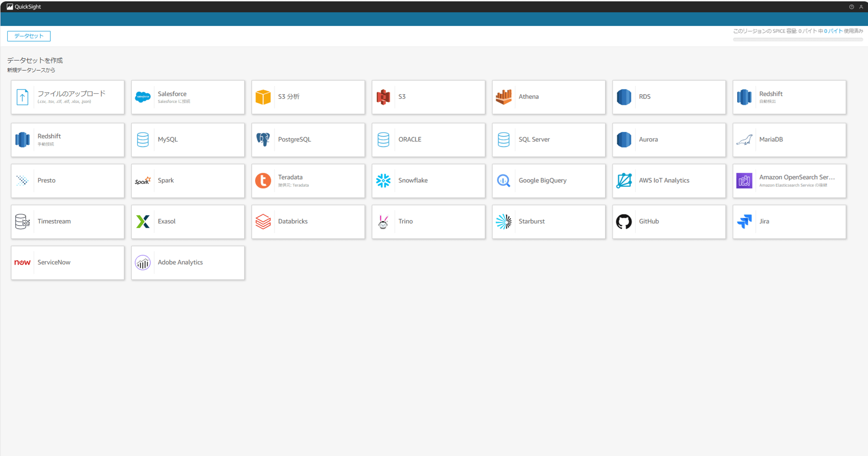Click the Snowflake card label
The image size is (868, 456).
(x=413, y=180)
